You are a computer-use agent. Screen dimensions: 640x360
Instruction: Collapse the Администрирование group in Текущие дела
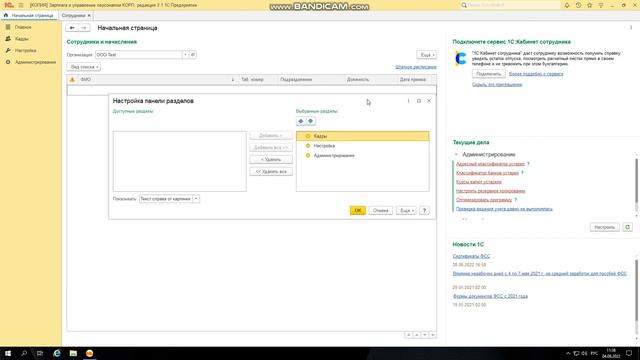456,154
